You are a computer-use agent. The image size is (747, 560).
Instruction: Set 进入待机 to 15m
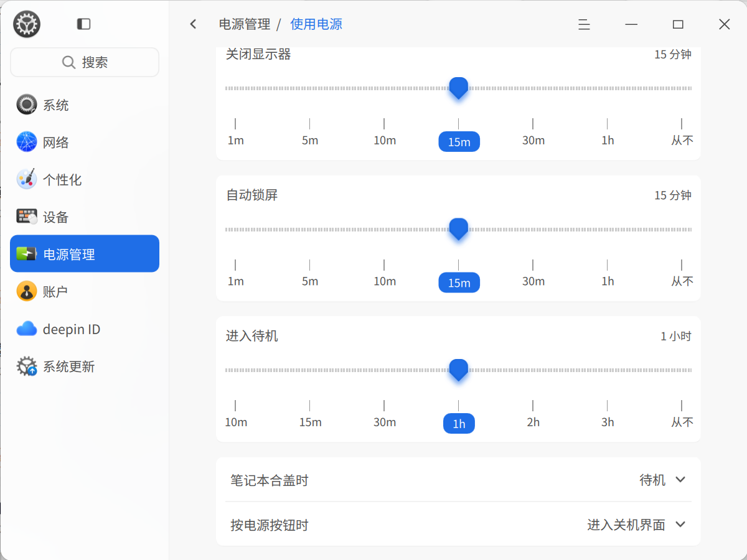click(x=310, y=422)
